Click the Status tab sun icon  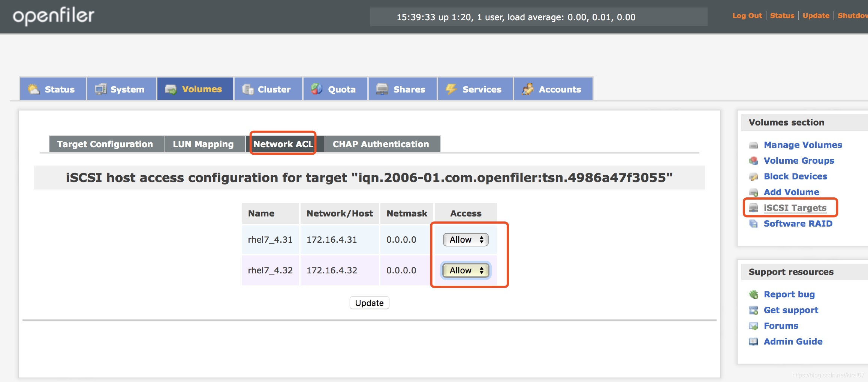pos(34,89)
